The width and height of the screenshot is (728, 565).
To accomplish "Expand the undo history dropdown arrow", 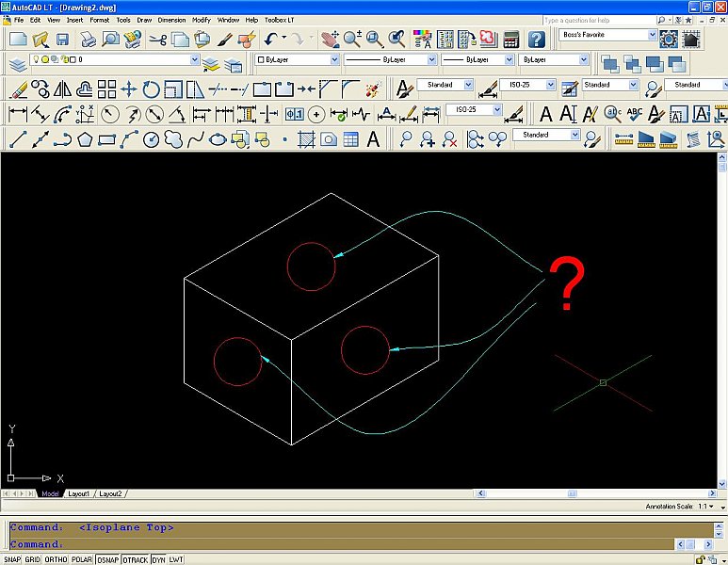I will [x=284, y=38].
